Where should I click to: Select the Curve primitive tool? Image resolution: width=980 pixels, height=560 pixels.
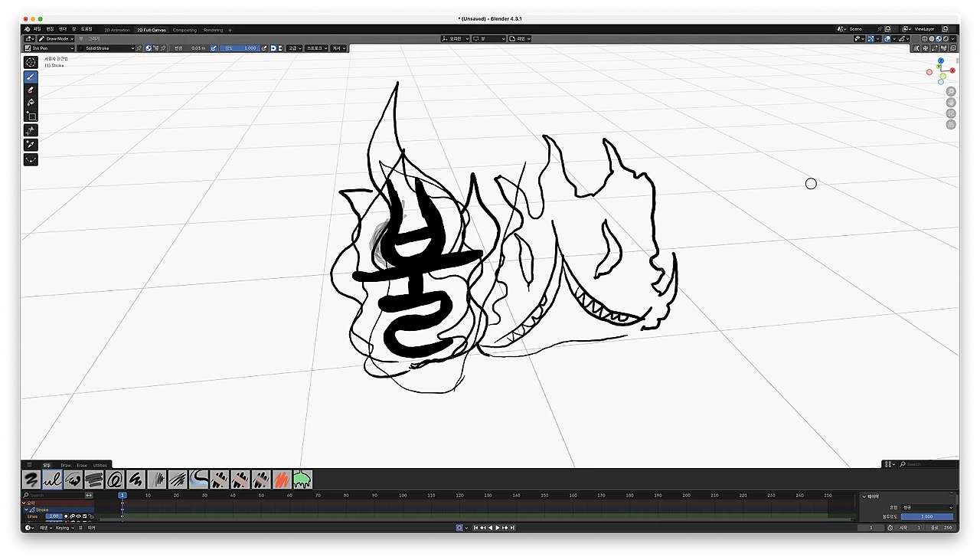[x=31, y=159]
